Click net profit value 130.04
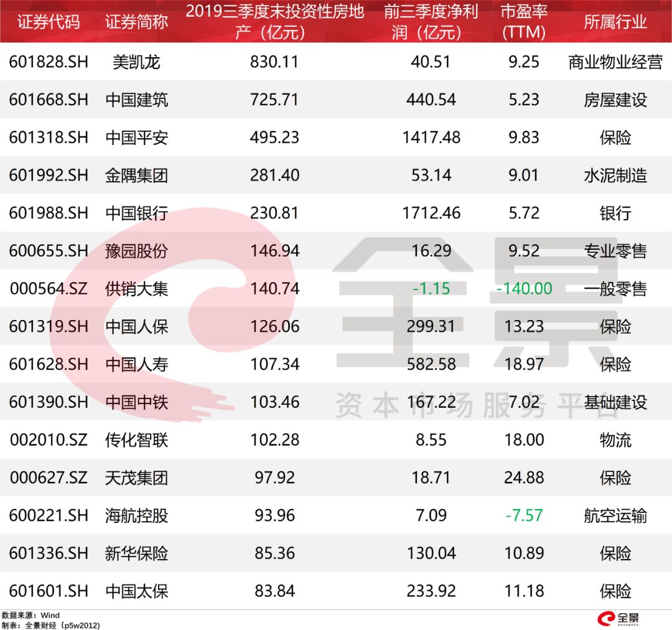 coord(431,553)
